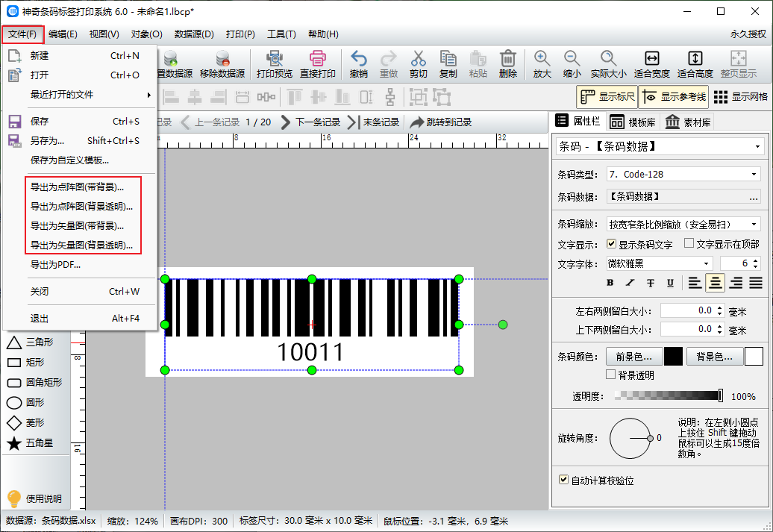The image size is (773, 532).
Task: Click the 粘贴 paste icon
Action: pos(478,65)
